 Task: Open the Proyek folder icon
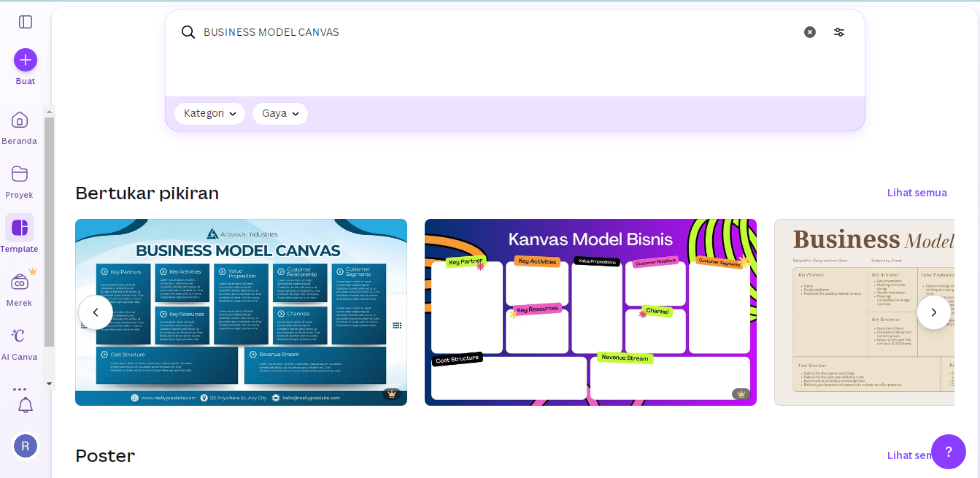coord(20,174)
